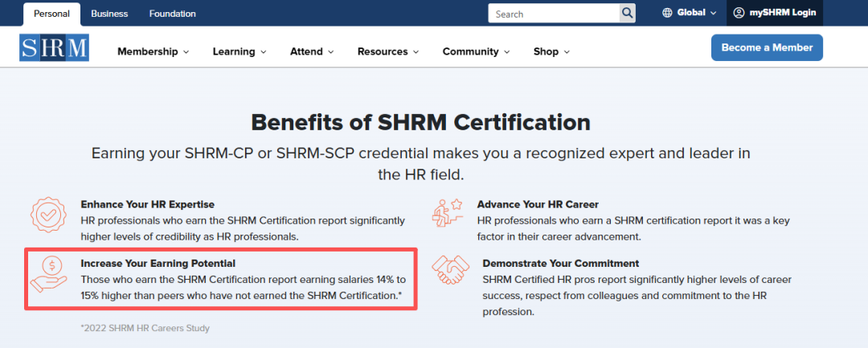868x348 pixels.
Task: Switch to the Business tab
Action: tap(109, 14)
